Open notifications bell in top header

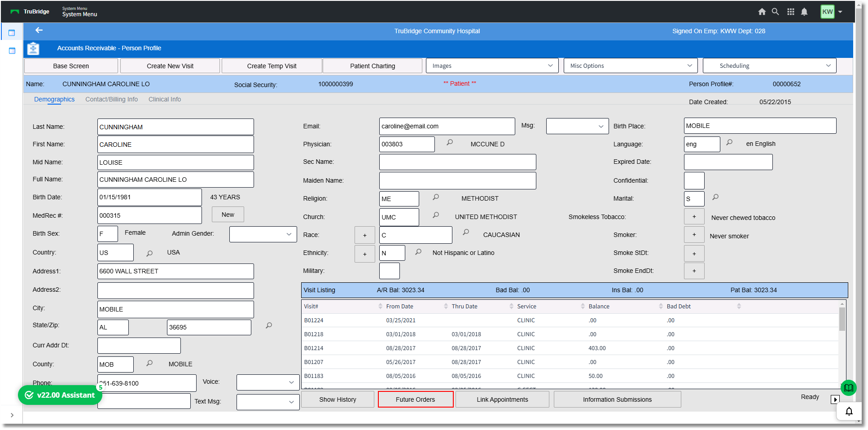coord(804,12)
